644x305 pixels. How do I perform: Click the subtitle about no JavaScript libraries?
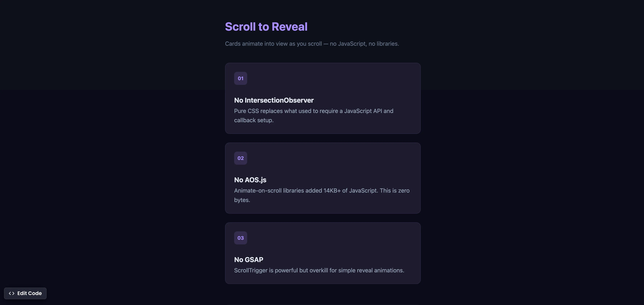[x=312, y=44]
